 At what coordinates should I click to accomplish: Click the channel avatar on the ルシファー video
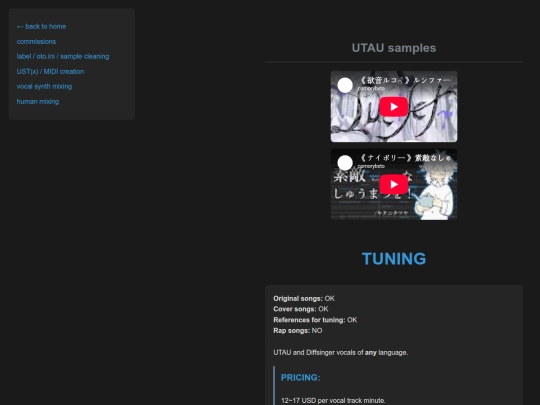345,85
